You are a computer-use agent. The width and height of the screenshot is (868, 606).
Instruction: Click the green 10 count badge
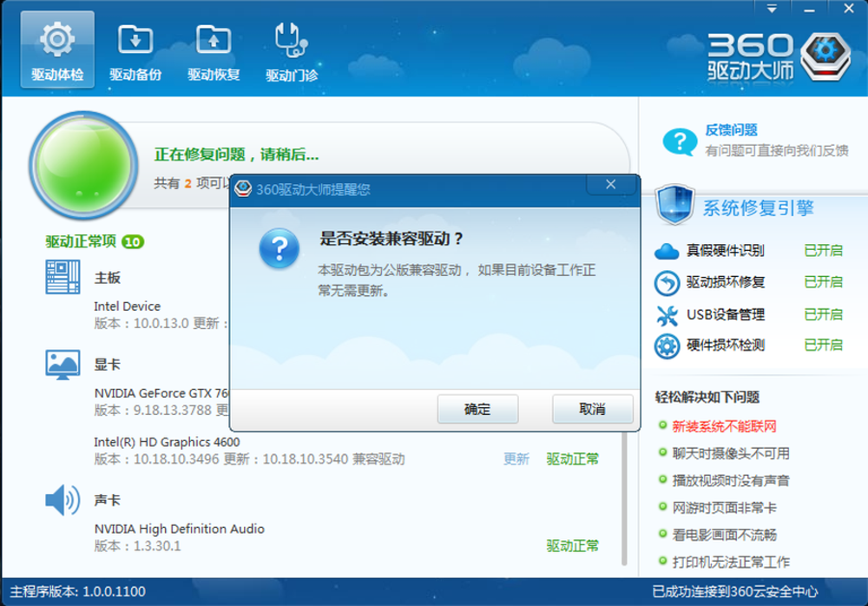133,241
